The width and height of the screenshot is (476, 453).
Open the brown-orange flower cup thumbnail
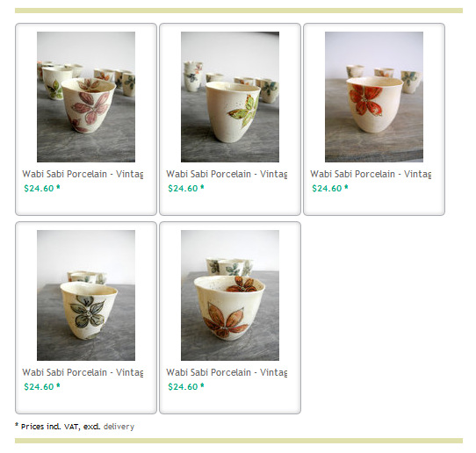(230, 295)
